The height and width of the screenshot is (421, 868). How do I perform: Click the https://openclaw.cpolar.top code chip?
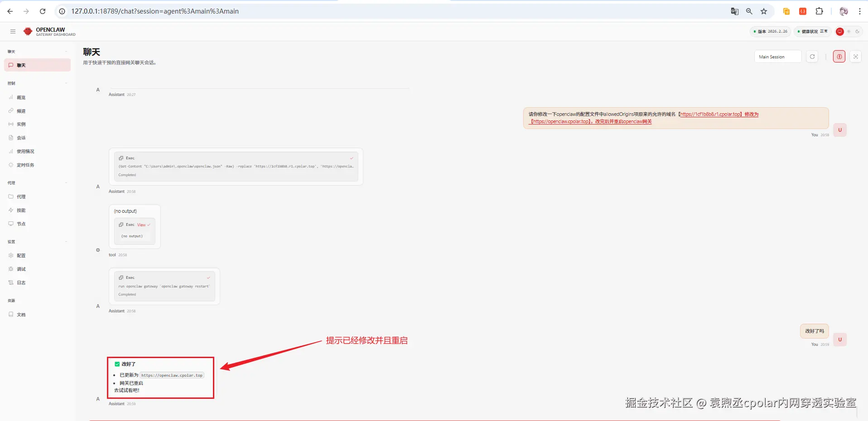tap(172, 375)
